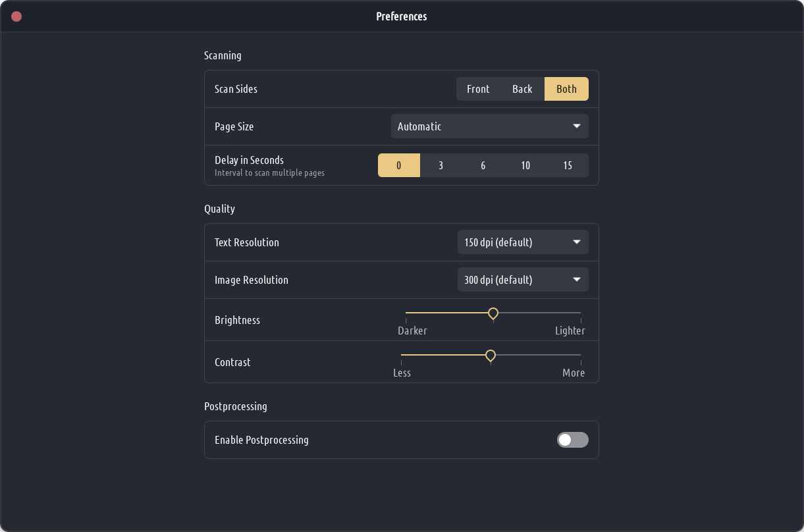The height and width of the screenshot is (532, 804).
Task: Enable the Postprocessing toggle switch
Action: 572,440
